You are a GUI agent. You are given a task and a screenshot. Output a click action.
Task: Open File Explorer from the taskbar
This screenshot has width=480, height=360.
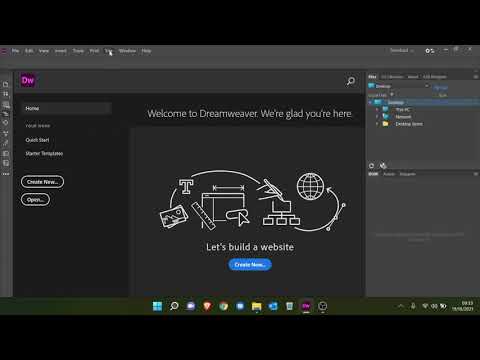pyautogui.click(x=257, y=306)
